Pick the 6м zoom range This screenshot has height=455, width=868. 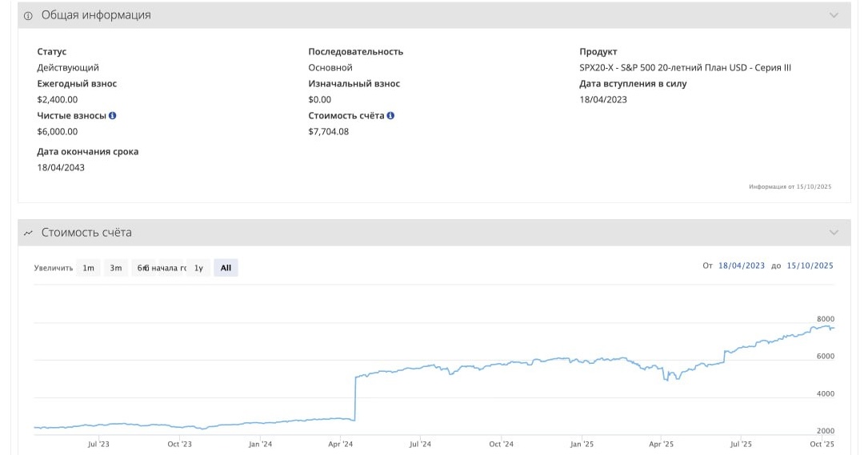click(142, 268)
